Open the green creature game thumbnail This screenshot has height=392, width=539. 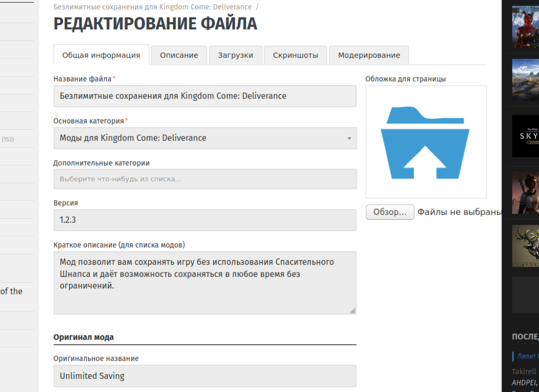click(x=526, y=246)
